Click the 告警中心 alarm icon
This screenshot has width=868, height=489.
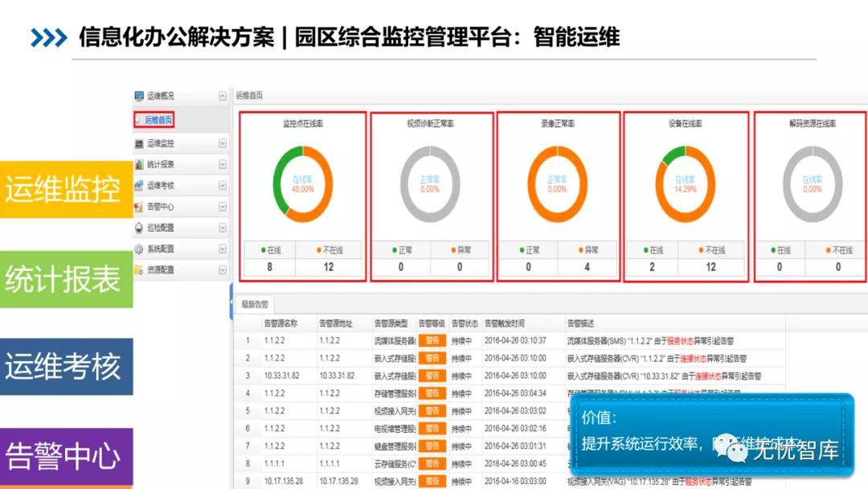[139, 208]
